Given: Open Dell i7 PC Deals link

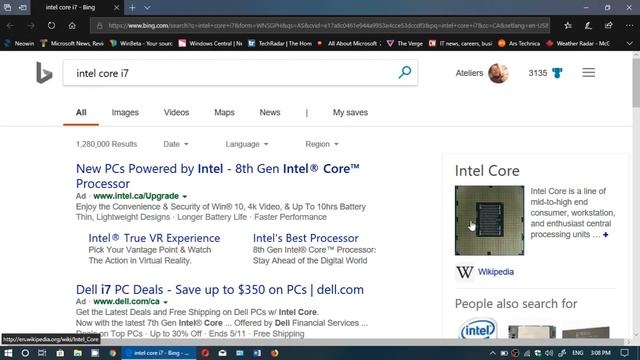Looking at the screenshot, I should [220, 289].
